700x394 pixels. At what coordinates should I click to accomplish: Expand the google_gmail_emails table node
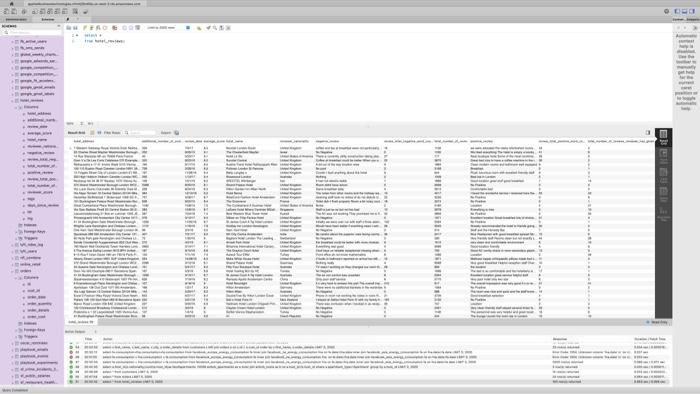pos(12,87)
